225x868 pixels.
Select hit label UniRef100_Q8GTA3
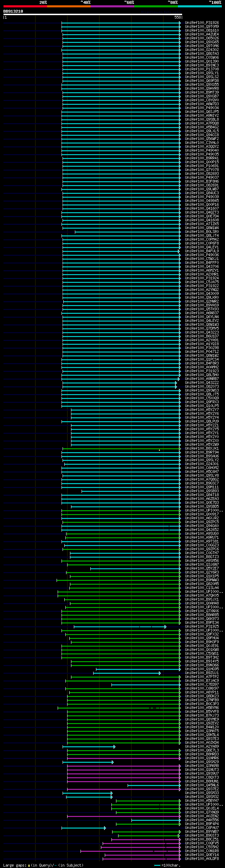(x=202, y=53)
